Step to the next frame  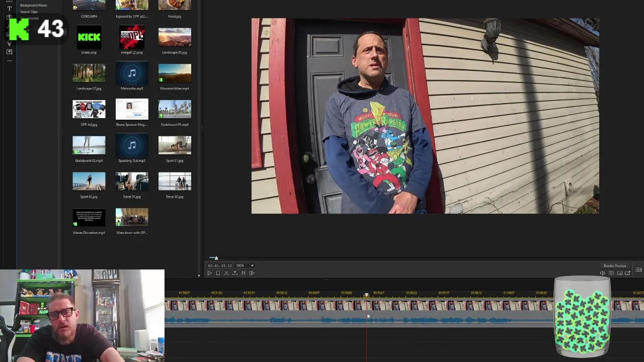pos(244,273)
